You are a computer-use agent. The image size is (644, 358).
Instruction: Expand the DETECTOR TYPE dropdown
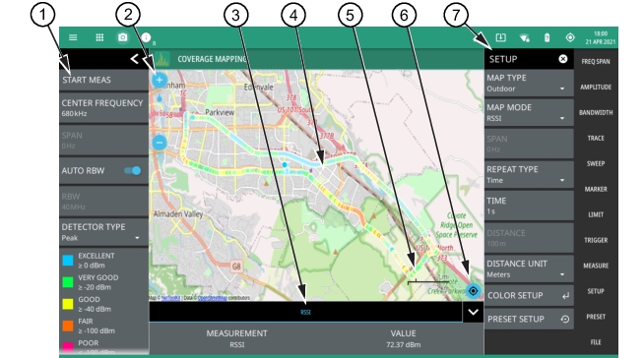click(104, 232)
